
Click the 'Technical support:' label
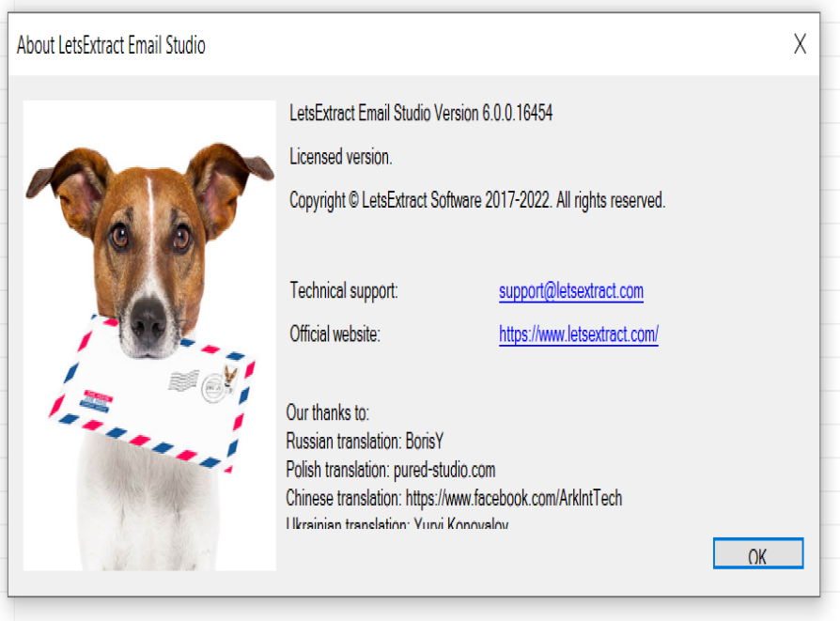pos(344,291)
